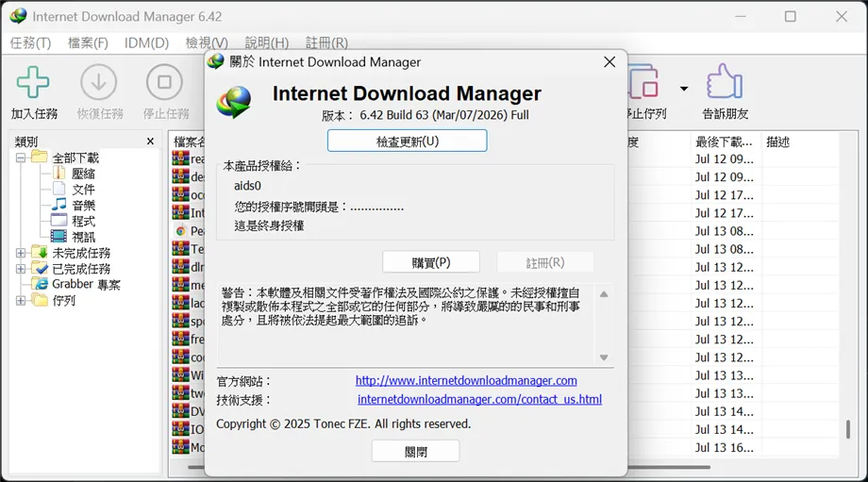Click the Add task (加入任務) toolbar icon
This screenshot has width=868, height=482.
33,82
